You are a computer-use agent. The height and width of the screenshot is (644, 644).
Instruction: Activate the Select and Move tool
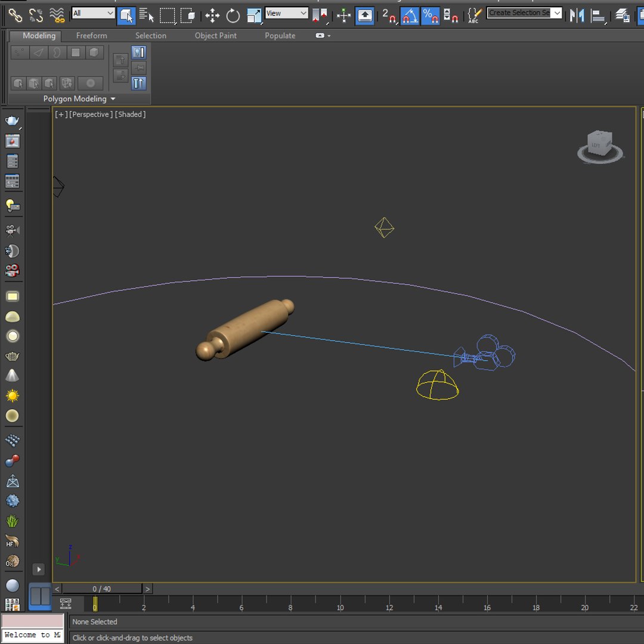pos(212,16)
